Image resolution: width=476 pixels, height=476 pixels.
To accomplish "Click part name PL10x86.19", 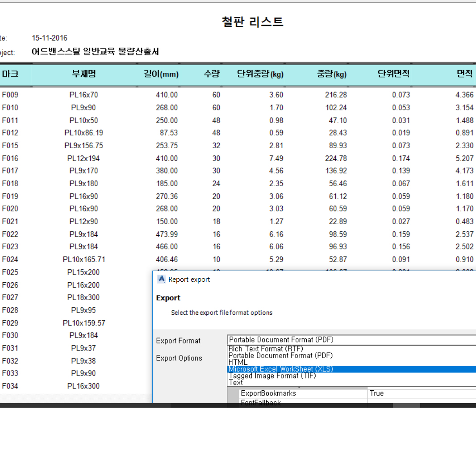I will coord(84,133).
